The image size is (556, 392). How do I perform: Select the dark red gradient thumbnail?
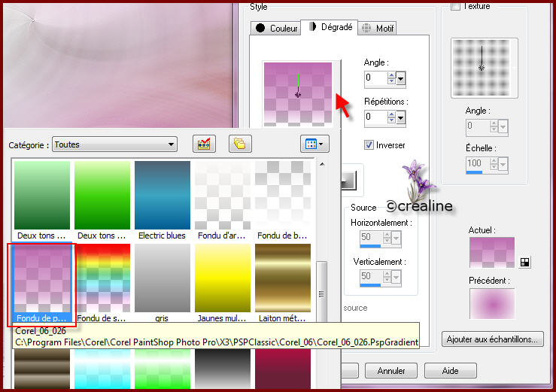click(x=283, y=369)
